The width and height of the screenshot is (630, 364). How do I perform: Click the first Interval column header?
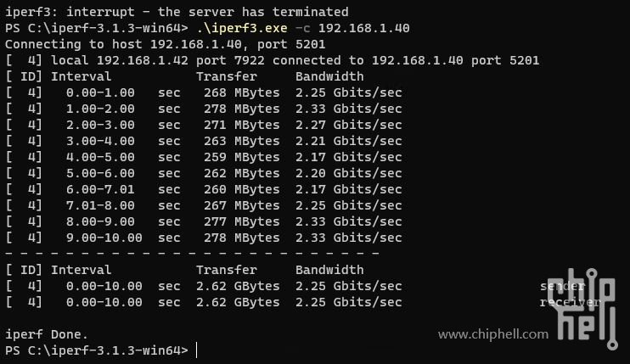point(82,76)
